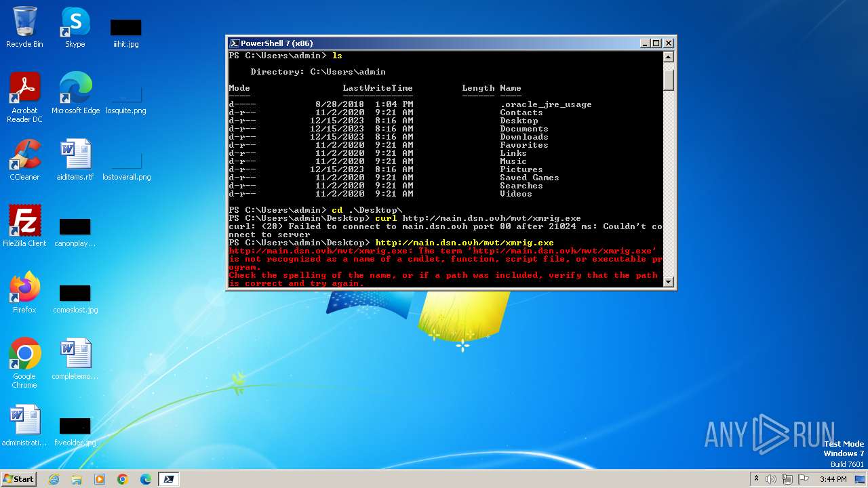Screen dimensions: 868x488
Task: Open the media player taskbar icon
Action: point(100,479)
